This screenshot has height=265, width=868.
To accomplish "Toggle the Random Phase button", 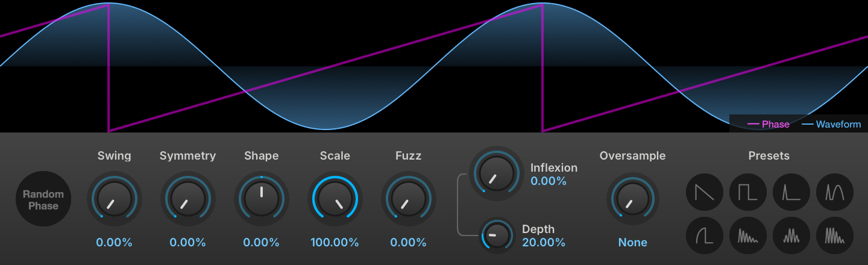I will tap(43, 199).
